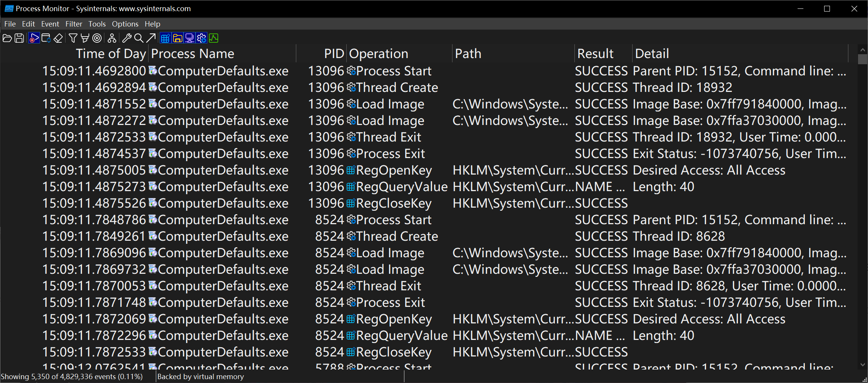This screenshot has height=383, width=868.
Task: Click detail text 'Thread ID: 8628'
Action: coord(679,236)
